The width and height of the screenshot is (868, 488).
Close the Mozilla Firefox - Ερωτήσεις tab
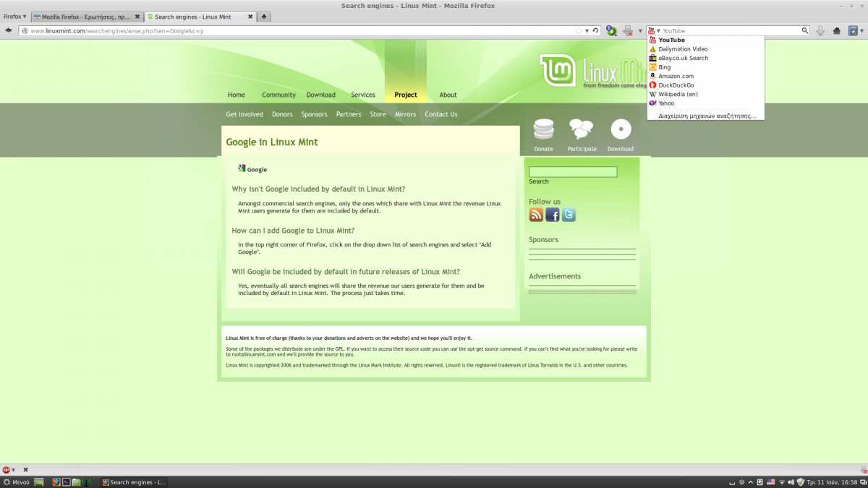pos(137,17)
